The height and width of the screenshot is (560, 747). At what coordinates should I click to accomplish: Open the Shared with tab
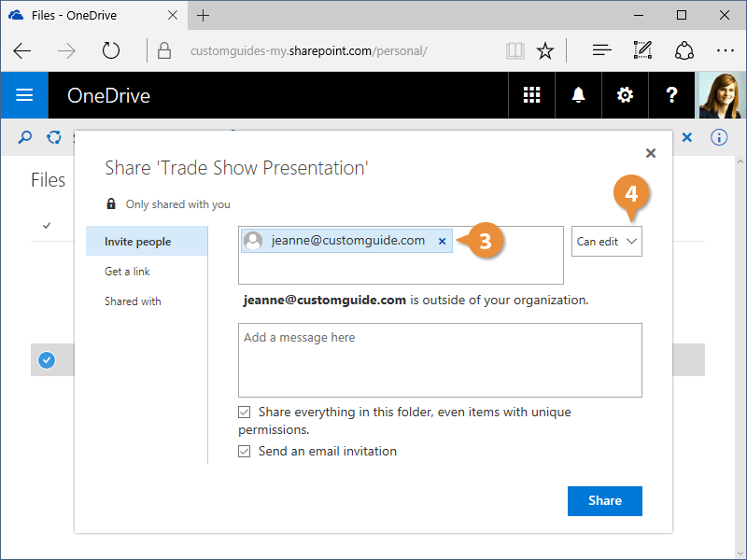[133, 301]
